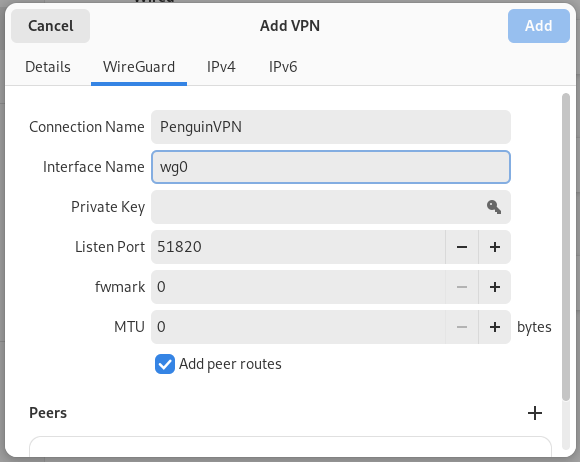Add a new peer with plus icon

point(535,413)
